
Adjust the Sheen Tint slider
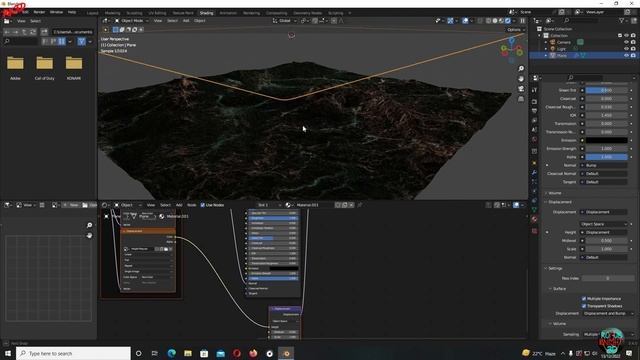[x=607, y=90]
